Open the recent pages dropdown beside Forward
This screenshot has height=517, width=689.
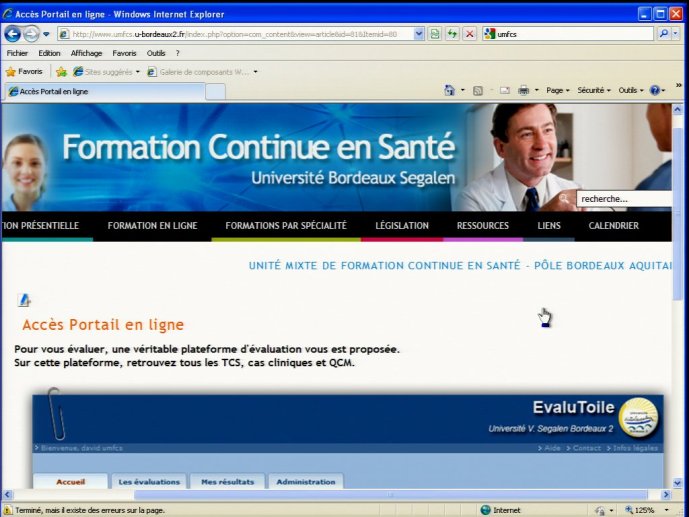(x=46, y=34)
